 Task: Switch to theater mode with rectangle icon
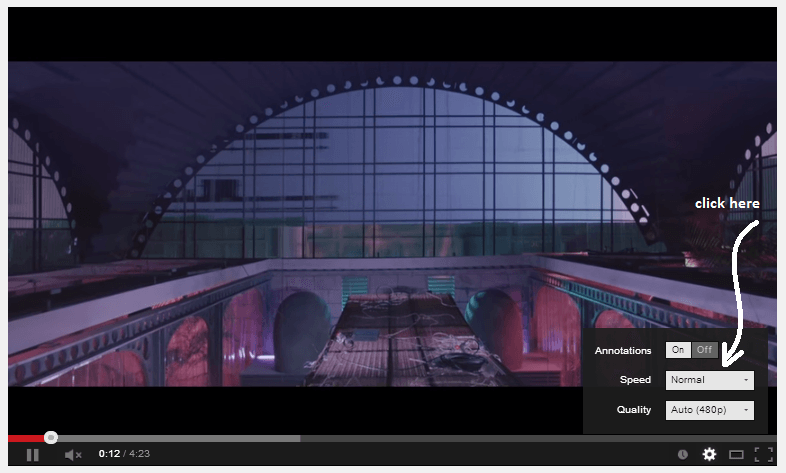coord(736,454)
